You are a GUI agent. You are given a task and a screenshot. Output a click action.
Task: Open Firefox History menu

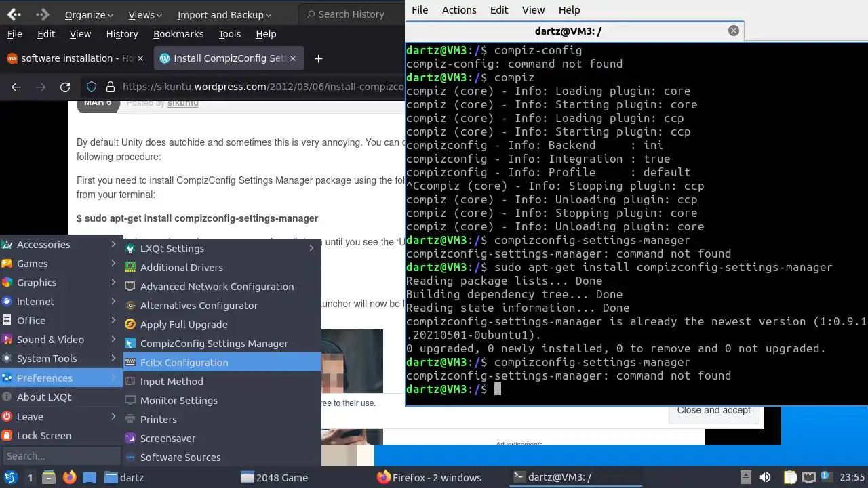[122, 34]
